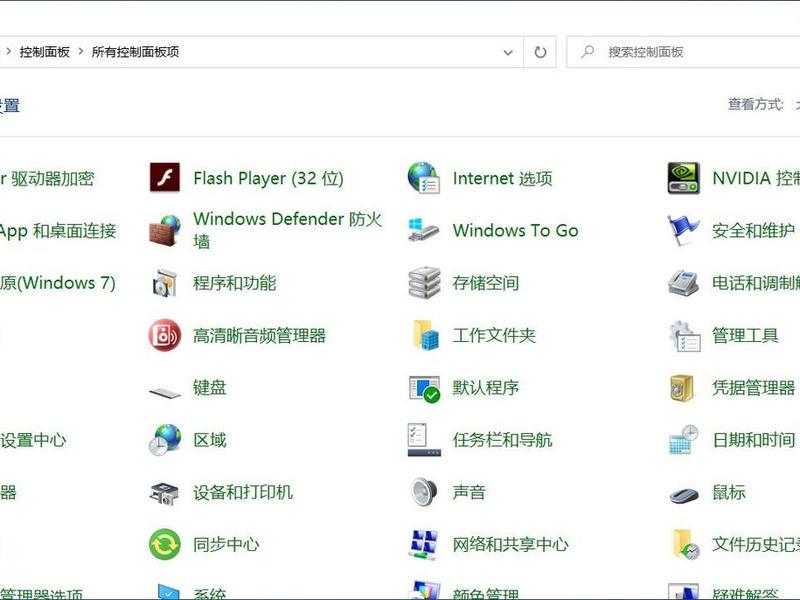Click the 声音 speaker icon

click(x=424, y=492)
